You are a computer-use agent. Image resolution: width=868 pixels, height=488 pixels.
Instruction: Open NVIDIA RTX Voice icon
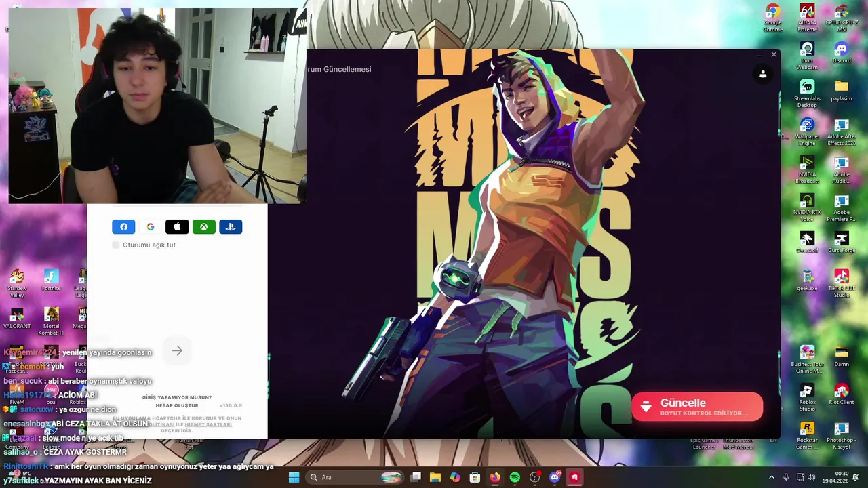pos(807,208)
